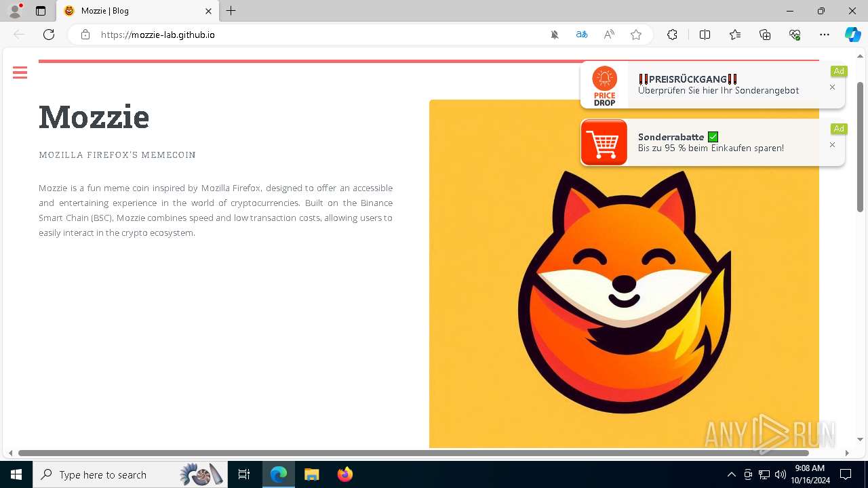This screenshot has width=868, height=488.
Task: Open the Windows Start menu
Action: click(x=16, y=474)
